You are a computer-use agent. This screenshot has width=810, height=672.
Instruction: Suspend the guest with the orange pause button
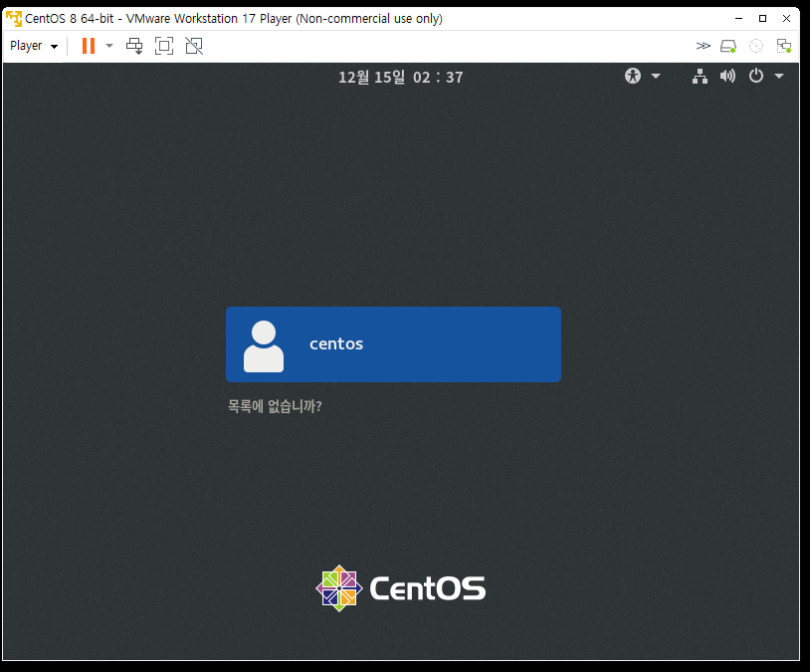point(89,46)
